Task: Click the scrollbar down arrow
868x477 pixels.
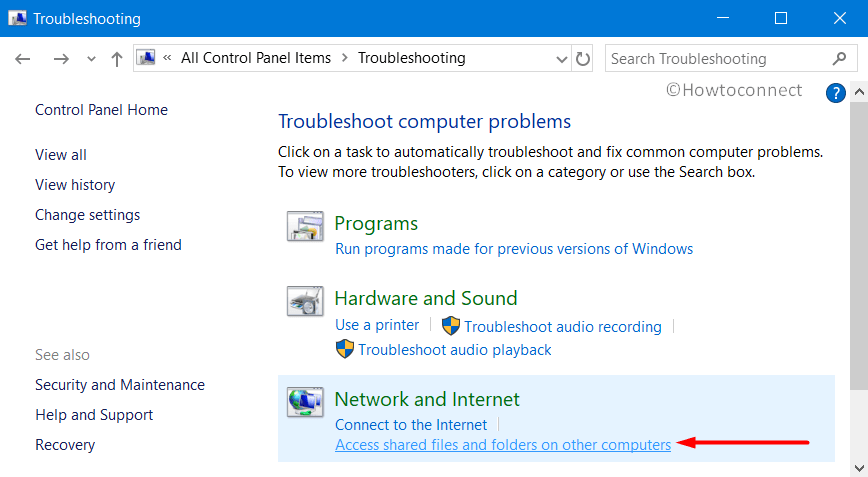Action: pos(859,468)
